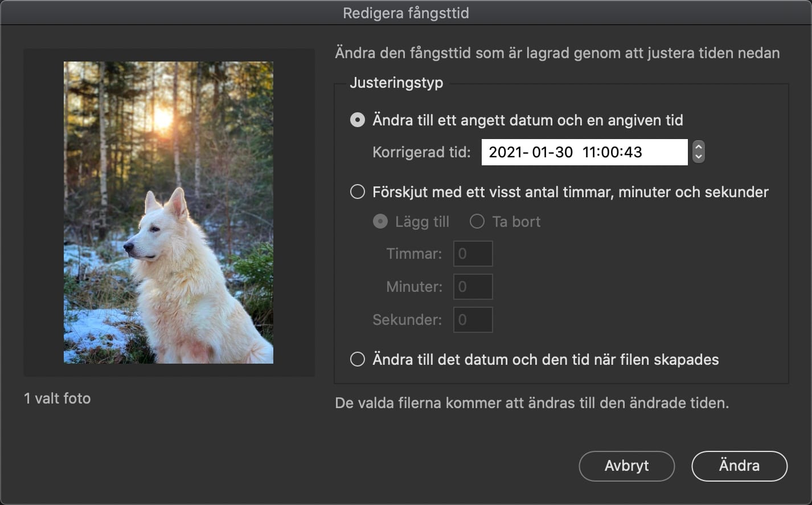The height and width of the screenshot is (505, 812).
Task: Click the year 2021 in Korrigerad tid
Action: (505, 152)
